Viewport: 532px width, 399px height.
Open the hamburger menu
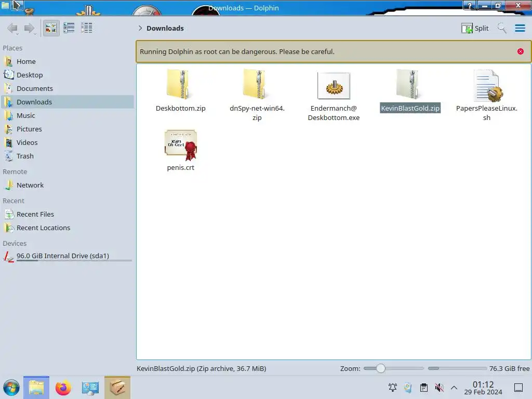(x=520, y=28)
